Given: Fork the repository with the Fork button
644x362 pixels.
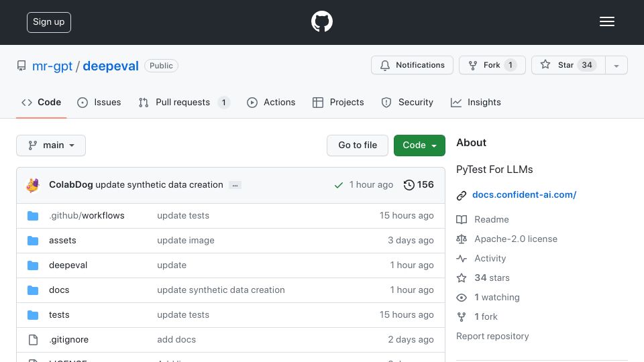Looking at the screenshot, I should 492,65.
